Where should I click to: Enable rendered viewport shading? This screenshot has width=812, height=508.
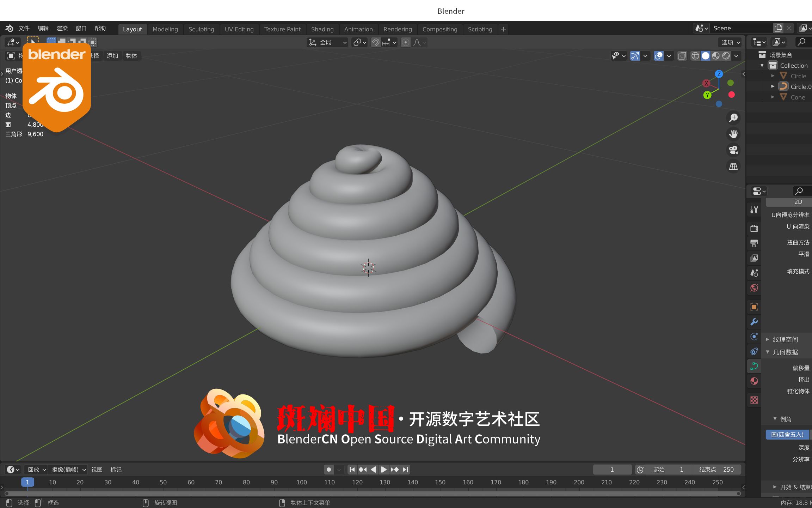726,56
